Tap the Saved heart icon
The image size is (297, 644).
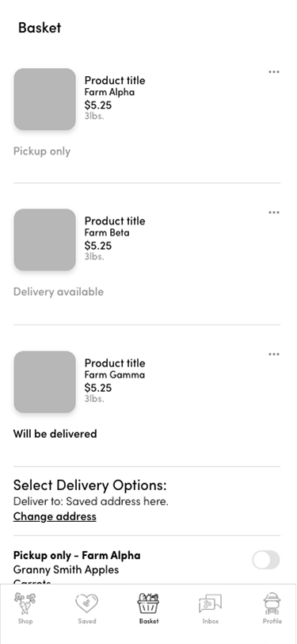click(x=87, y=604)
